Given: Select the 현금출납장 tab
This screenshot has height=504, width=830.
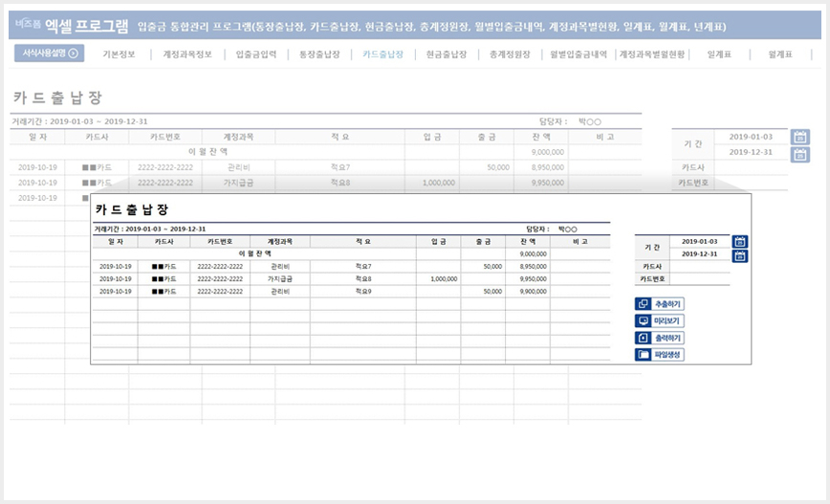Looking at the screenshot, I should coord(447,54).
